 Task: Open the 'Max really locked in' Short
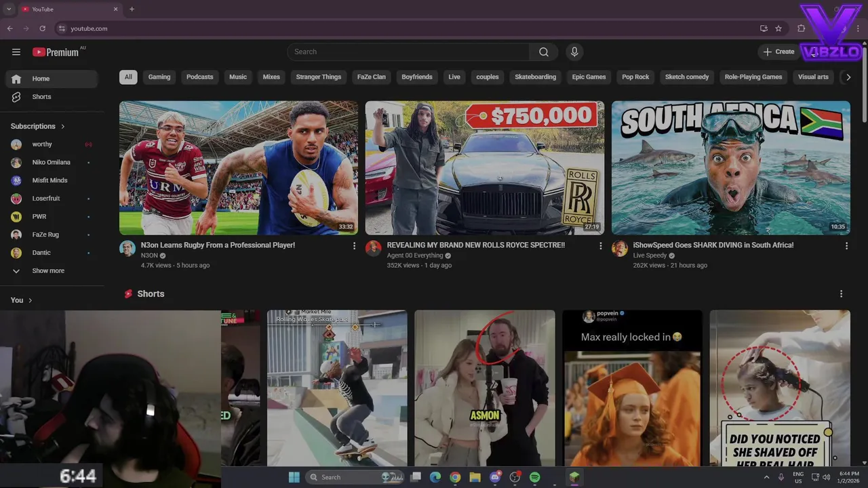(633, 388)
